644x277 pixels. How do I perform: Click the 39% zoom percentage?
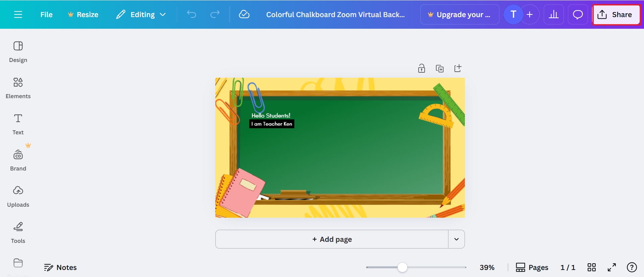point(487,267)
